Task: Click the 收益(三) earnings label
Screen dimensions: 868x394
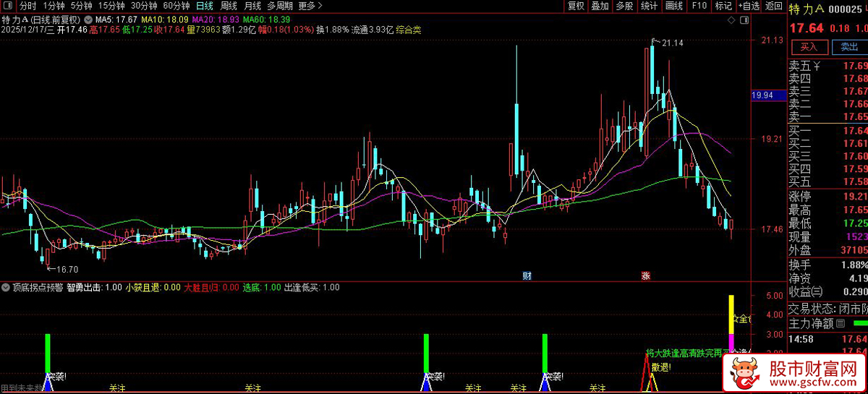Action: (807, 291)
